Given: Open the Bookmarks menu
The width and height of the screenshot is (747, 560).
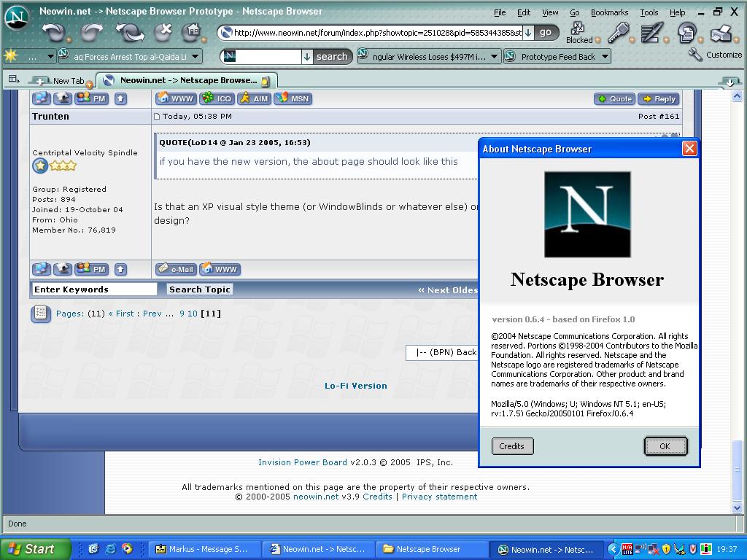Looking at the screenshot, I should (x=609, y=12).
